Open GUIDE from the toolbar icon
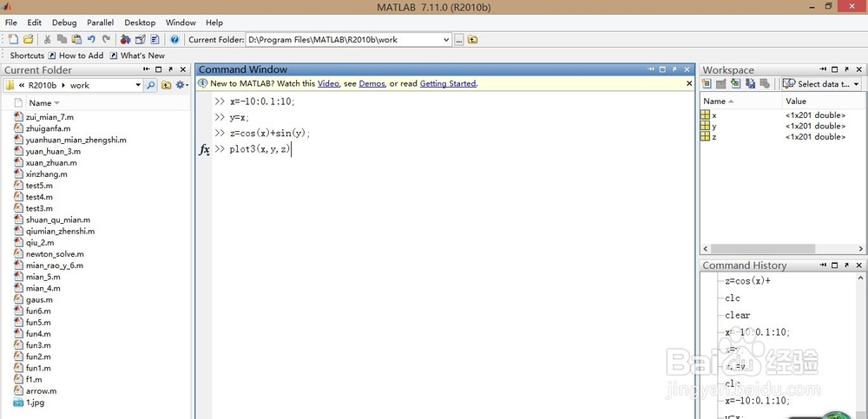868x419 pixels. click(140, 39)
